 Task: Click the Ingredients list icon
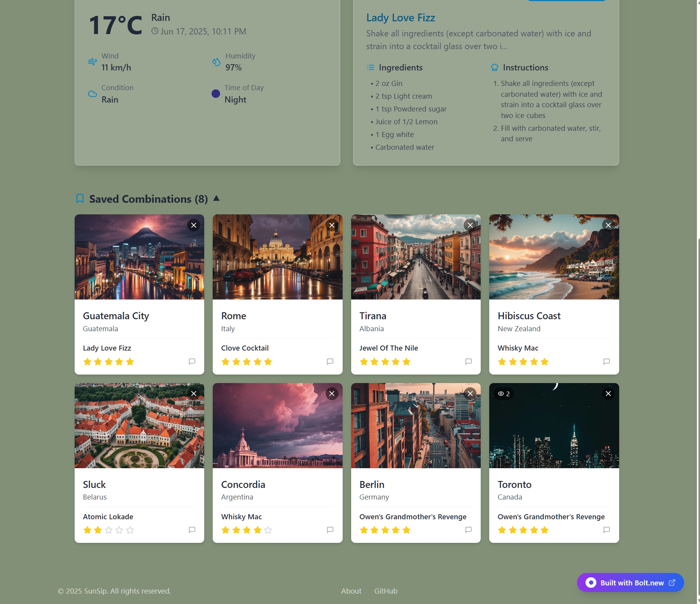pyautogui.click(x=370, y=67)
